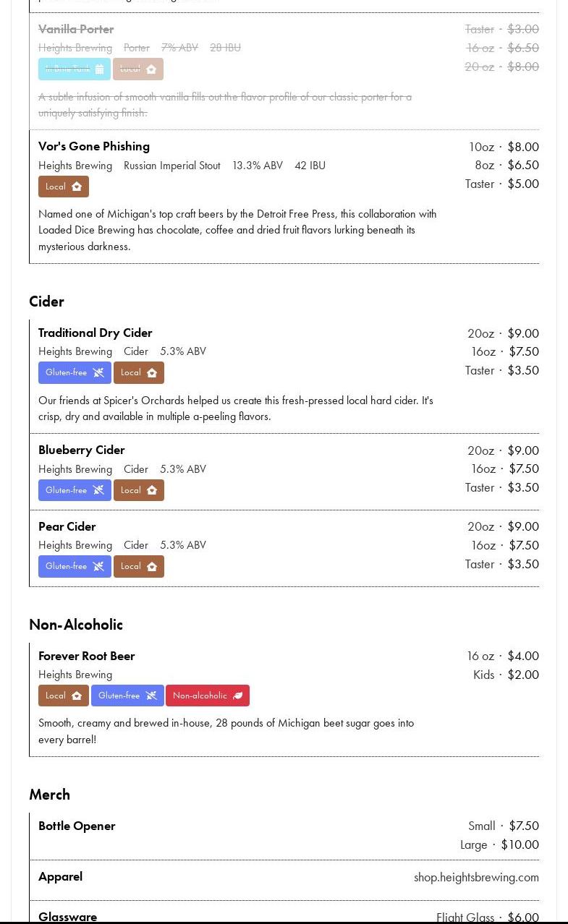Viewport: 568px width, 924px height.
Task: Click the Merch section header
Action: (x=49, y=795)
